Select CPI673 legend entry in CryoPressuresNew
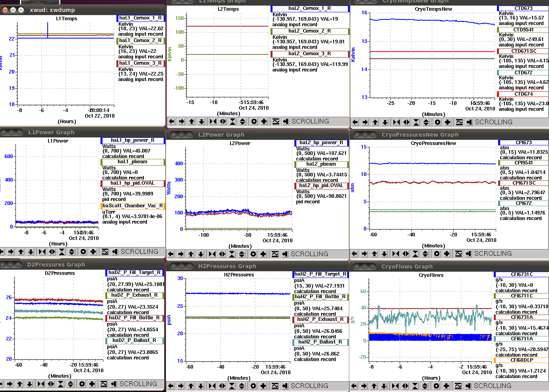549x392 pixels. tap(524, 143)
